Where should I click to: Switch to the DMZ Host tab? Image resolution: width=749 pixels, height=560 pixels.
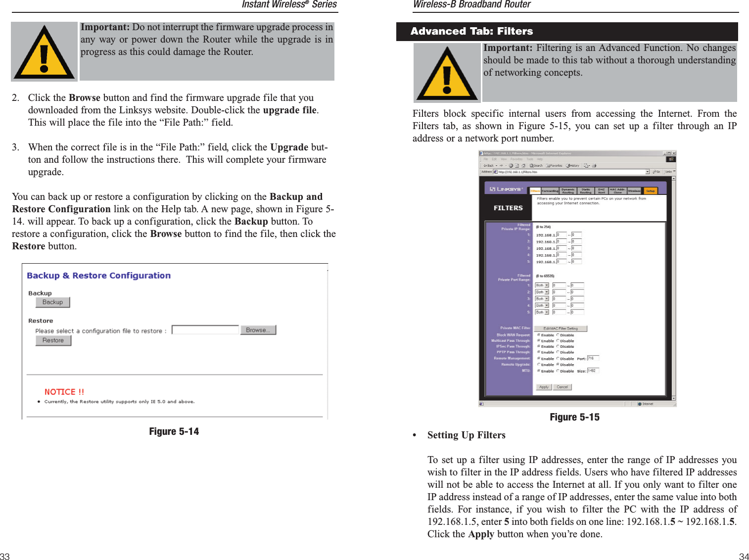click(602, 191)
